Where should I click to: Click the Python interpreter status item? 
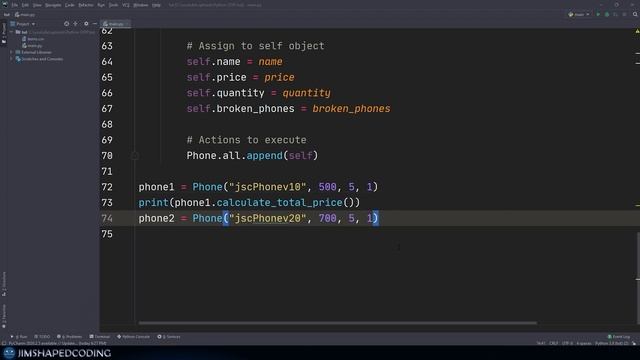(x=611, y=343)
